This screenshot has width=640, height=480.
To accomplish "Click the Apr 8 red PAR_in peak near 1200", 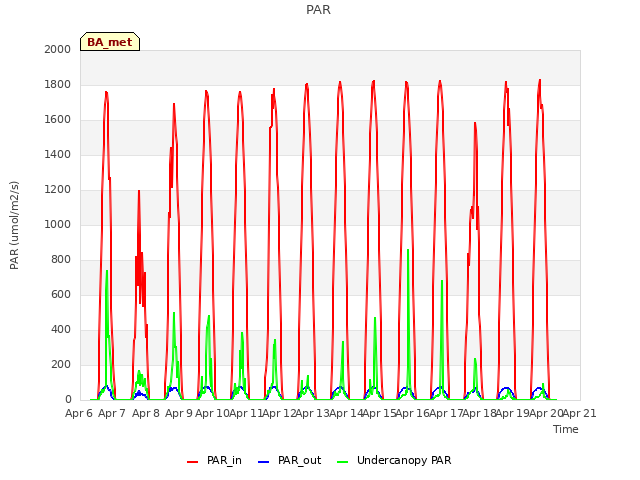I will 139,191.
